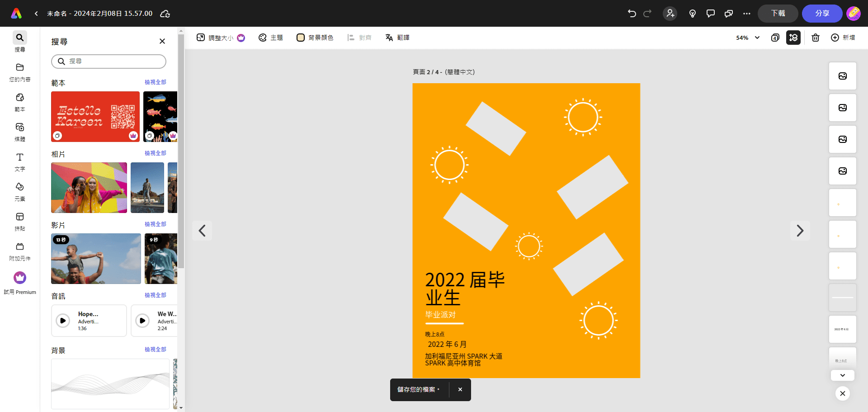Screen dimensions: 868x412
Task: Select the 13-second family video thumbnail
Action: pos(96,259)
